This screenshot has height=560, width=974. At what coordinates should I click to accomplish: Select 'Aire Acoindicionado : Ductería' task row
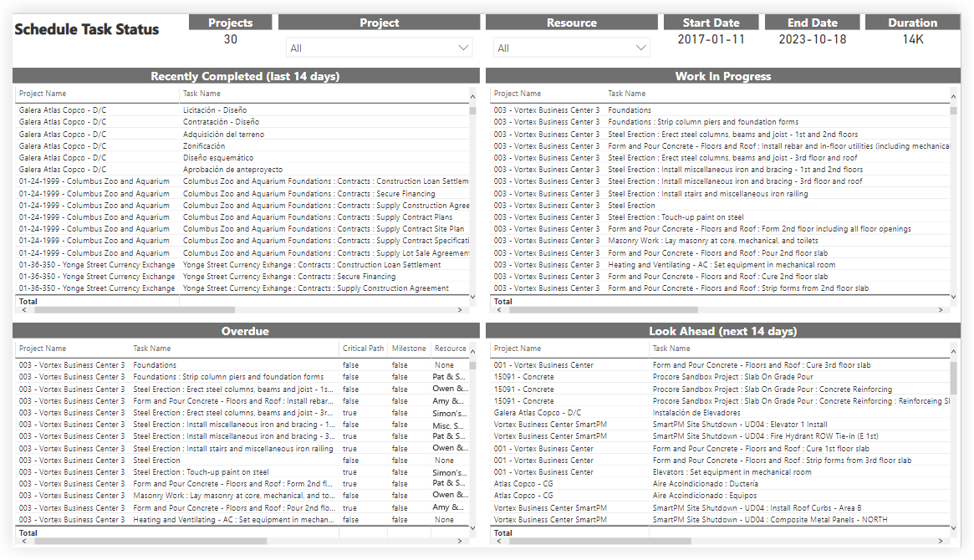point(720,484)
